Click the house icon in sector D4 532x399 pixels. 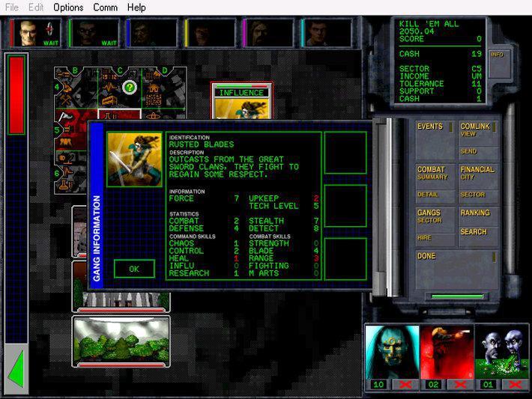point(153,88)
